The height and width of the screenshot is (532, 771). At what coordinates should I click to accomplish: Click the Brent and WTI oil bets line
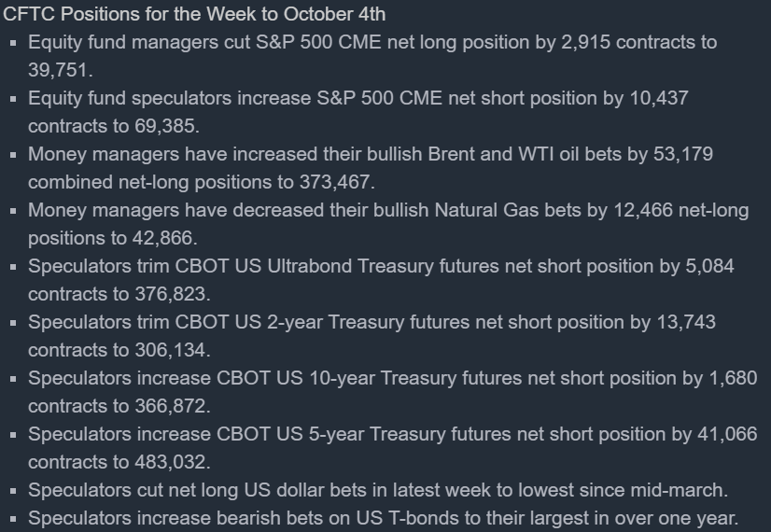click(x=371, y=154)
